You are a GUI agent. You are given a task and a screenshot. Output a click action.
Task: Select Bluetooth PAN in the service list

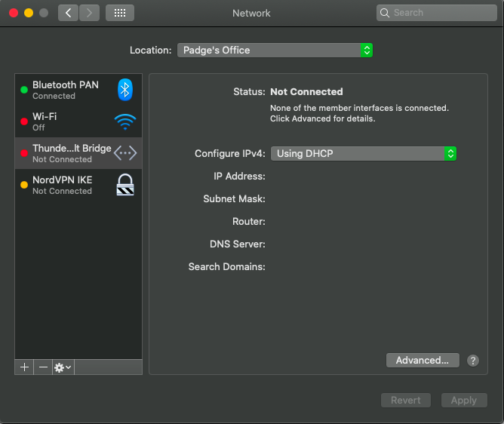78,90
